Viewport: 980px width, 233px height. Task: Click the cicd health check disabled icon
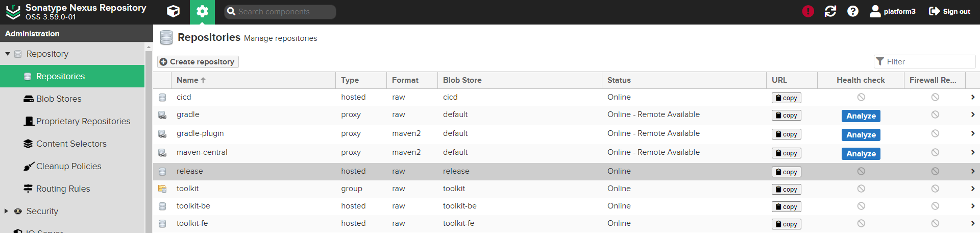(861, 97)
